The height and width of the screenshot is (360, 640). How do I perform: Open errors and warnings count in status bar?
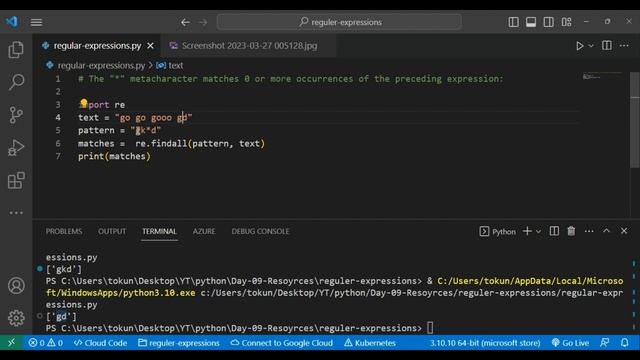coord(45,343)
